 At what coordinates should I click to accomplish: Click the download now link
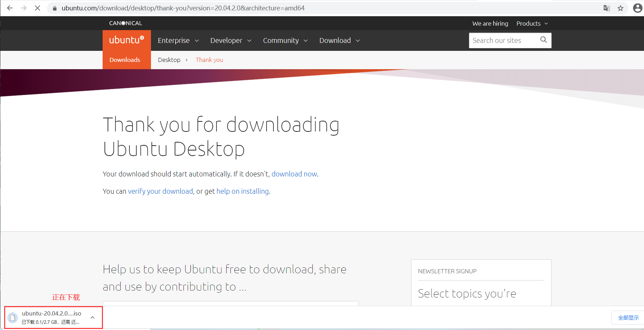[x=294, y=174]
